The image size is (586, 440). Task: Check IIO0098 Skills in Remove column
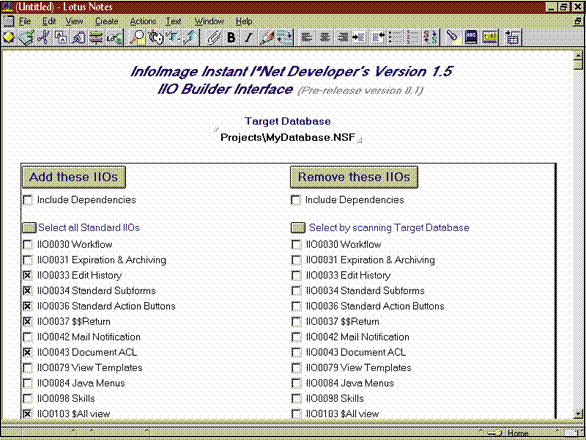point(296,399)
